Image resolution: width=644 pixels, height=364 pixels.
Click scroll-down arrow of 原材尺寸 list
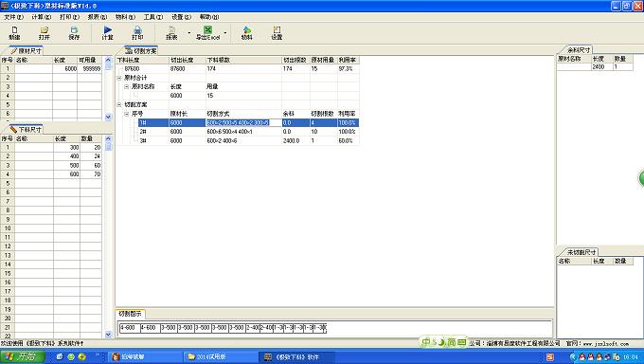108,117
